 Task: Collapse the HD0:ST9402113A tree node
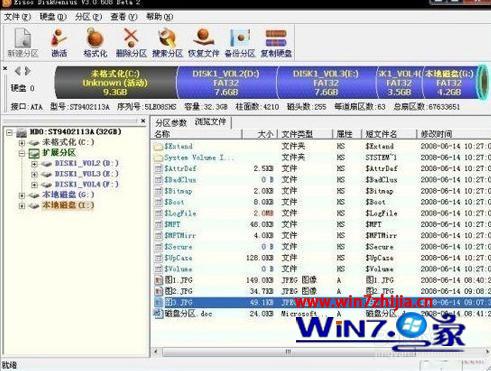point(9,133)
